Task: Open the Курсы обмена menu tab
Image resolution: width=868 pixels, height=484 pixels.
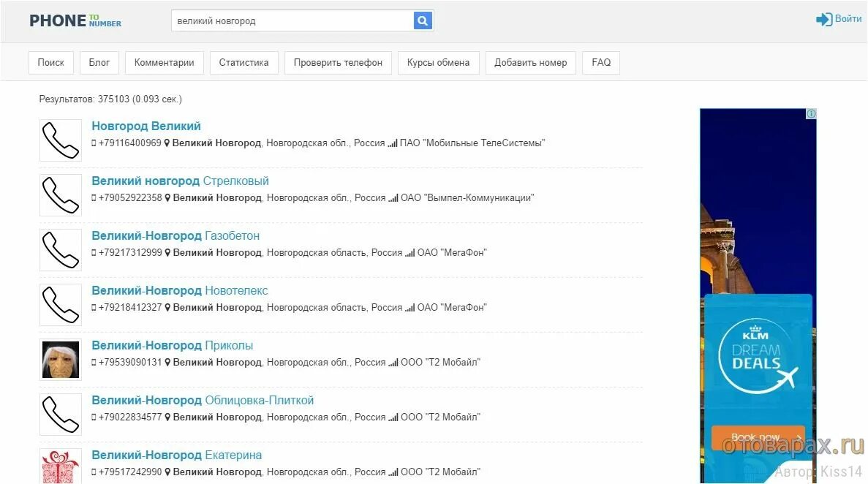Action: 439,63
